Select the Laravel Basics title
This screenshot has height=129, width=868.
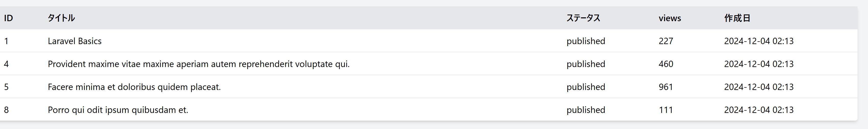click(75, 41)
